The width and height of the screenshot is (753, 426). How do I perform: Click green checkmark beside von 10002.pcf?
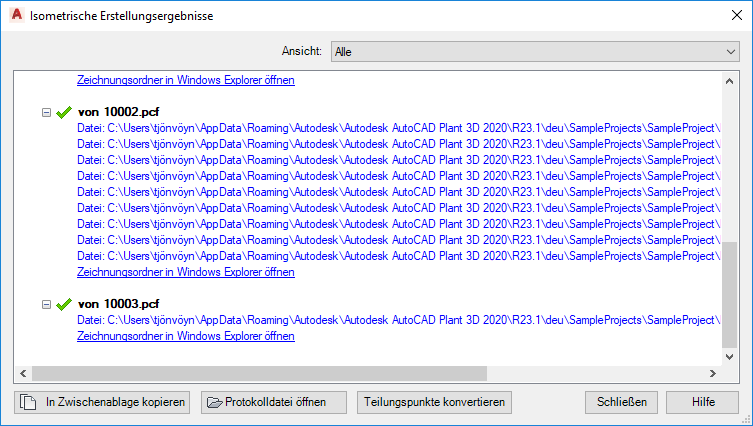64,112
